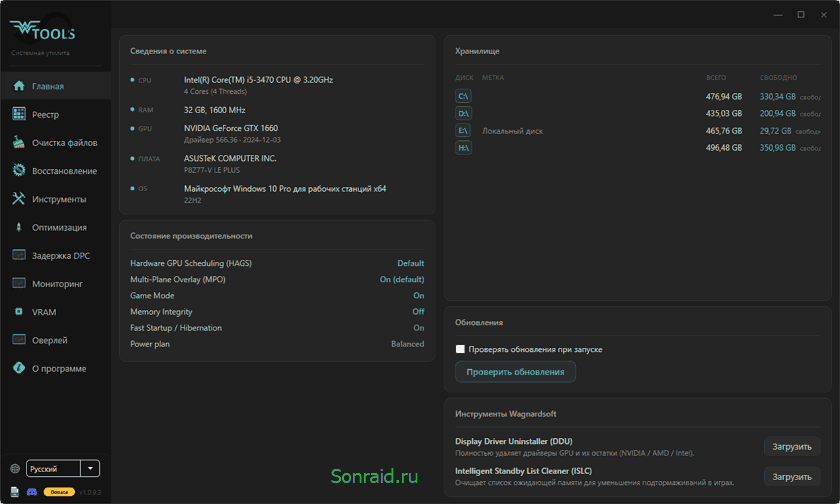The height and width of the screenshot is (504, 840).
Task: Maximize the WTools window
Action: pos(801,14)
